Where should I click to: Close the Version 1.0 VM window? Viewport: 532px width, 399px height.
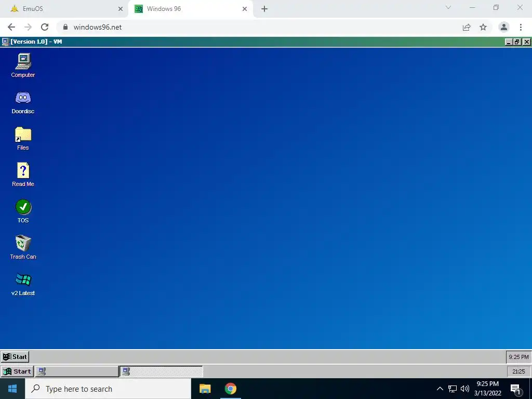point(526,42)
